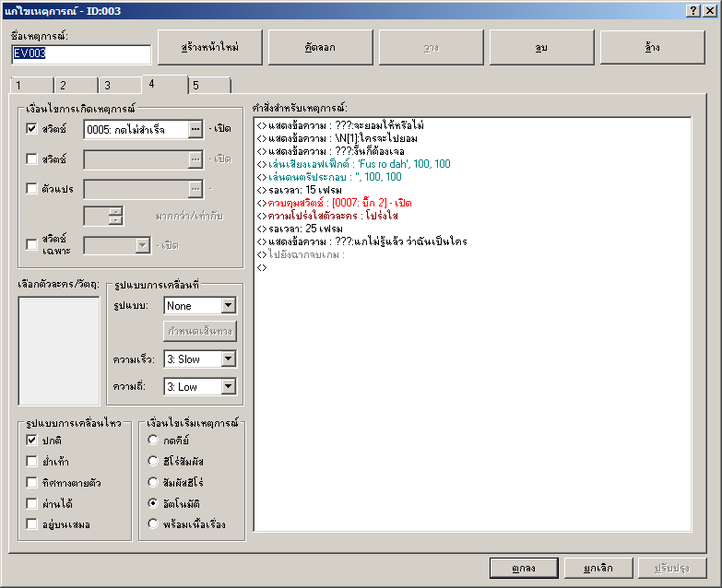Click the ellipsis button of the second สวิตช์ field

pos(195,159)
